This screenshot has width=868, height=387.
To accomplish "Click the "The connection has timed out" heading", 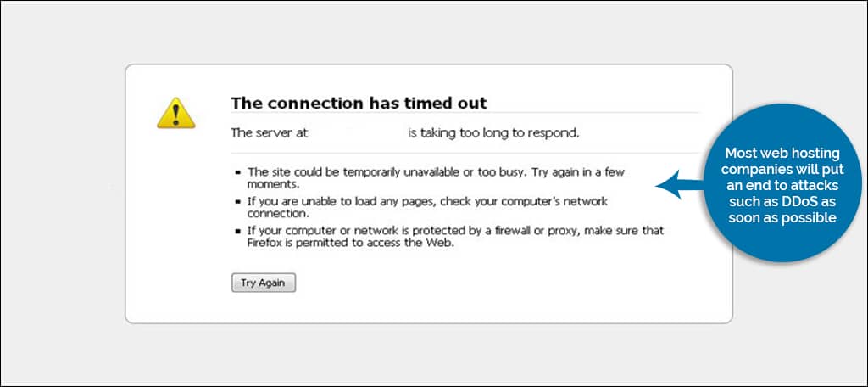I will [359, 104].
